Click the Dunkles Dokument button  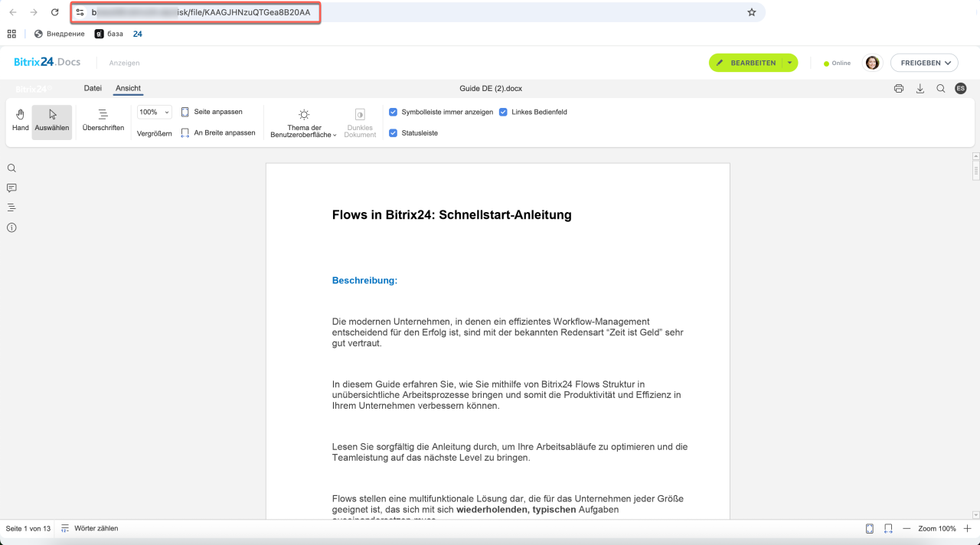360,122
